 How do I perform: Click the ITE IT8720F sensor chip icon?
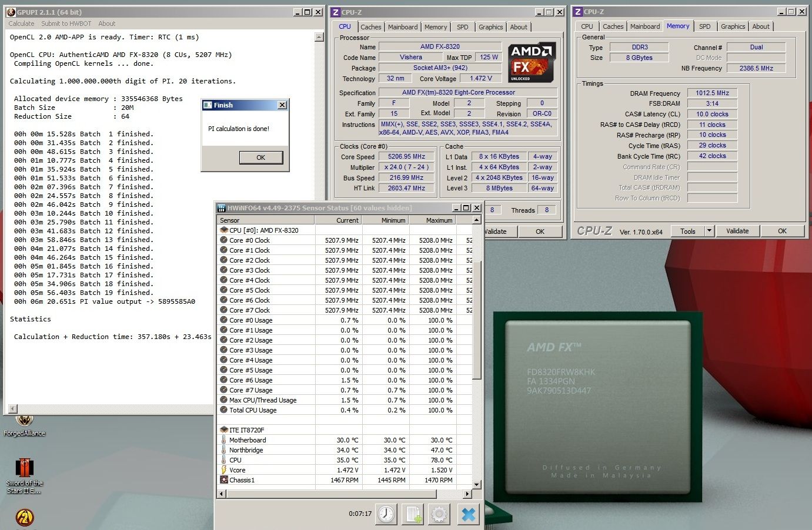tap(223, 430)
